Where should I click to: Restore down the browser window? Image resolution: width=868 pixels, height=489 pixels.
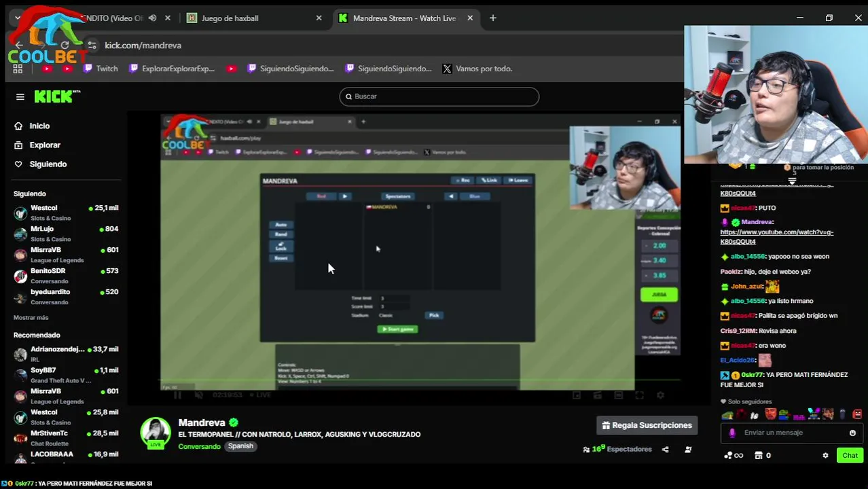click(x=829, y=18)
